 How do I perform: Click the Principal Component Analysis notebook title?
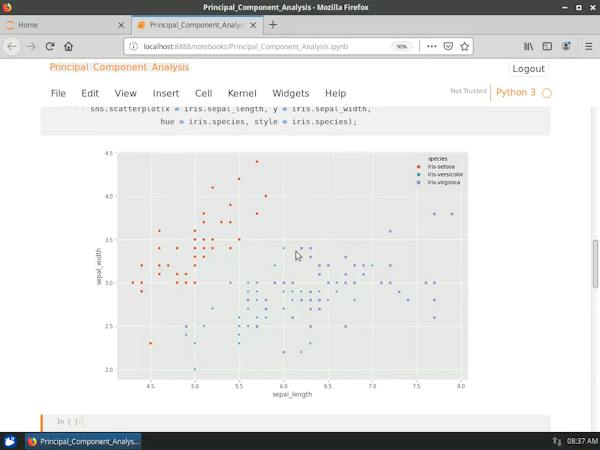coord(119,67)
